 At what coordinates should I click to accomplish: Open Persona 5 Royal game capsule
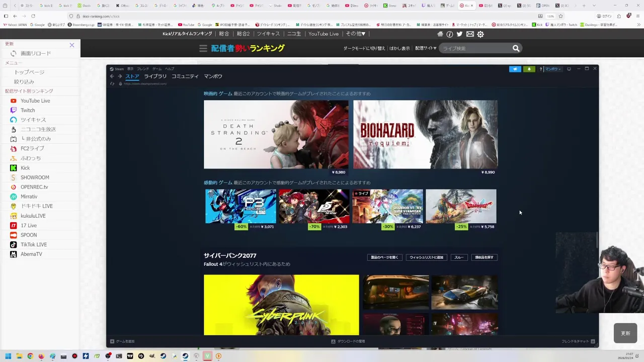[314, 206]
